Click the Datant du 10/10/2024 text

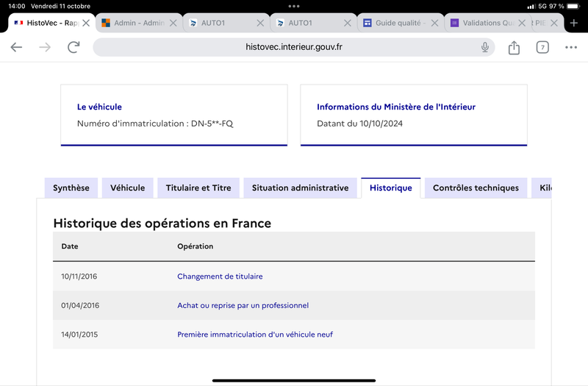(x=359, y=124)
